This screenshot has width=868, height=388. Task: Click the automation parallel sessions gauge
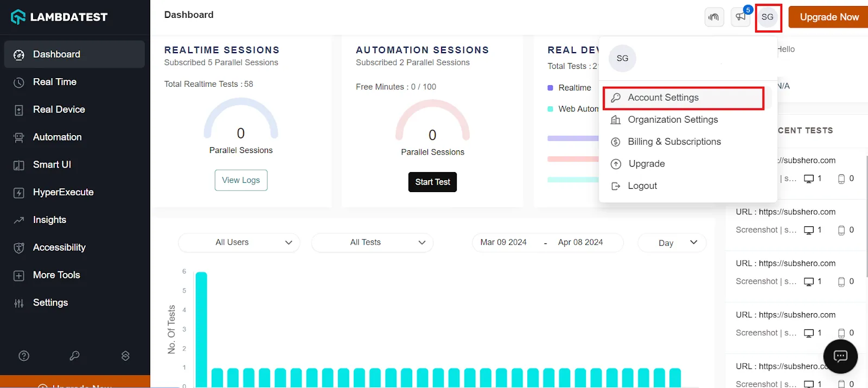tap(432, 120)
